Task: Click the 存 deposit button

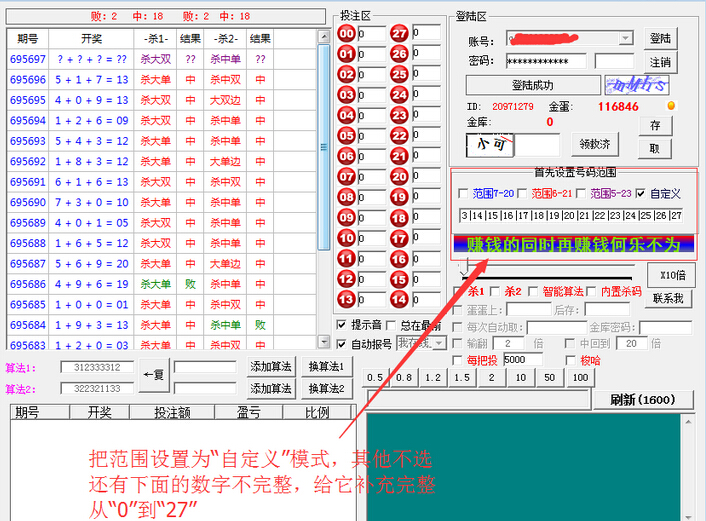Action: 655,125
